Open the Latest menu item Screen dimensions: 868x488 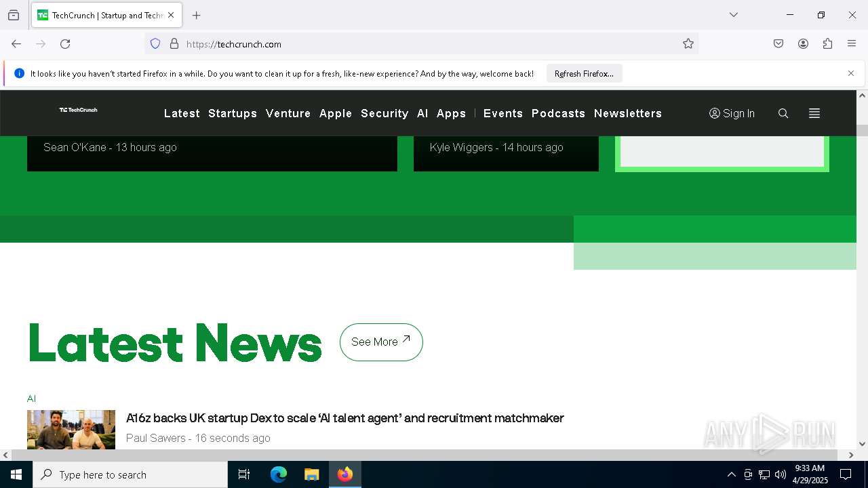(x=182, y=113)
